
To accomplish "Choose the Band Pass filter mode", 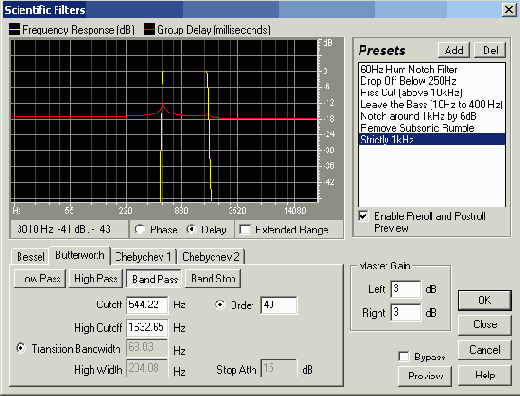I will pos(155,279).
